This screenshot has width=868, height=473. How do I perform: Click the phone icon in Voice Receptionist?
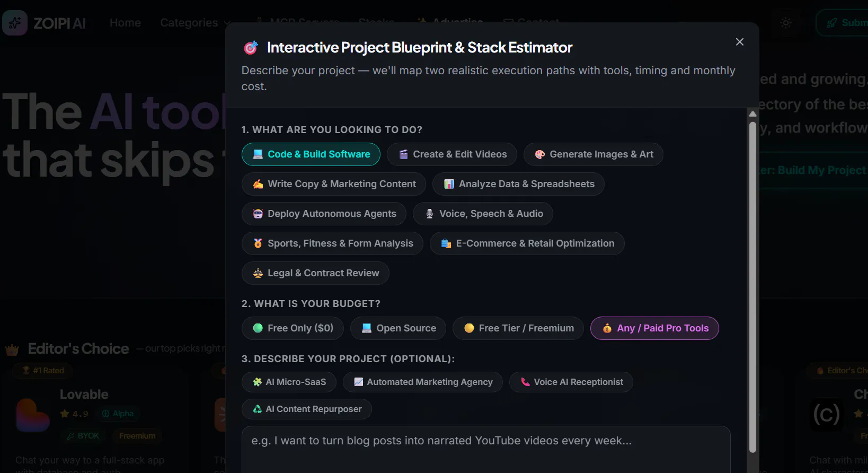525,382
